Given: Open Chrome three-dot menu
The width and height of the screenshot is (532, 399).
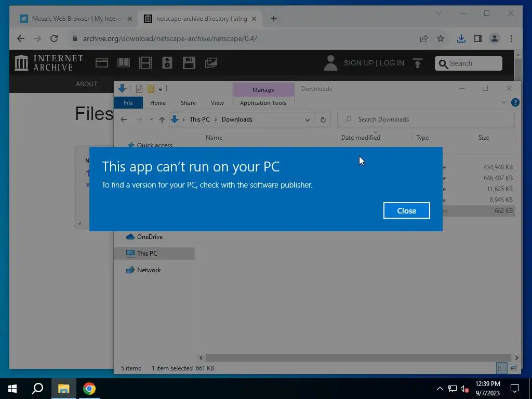Looking at the screenshot, I should point(511,38).
